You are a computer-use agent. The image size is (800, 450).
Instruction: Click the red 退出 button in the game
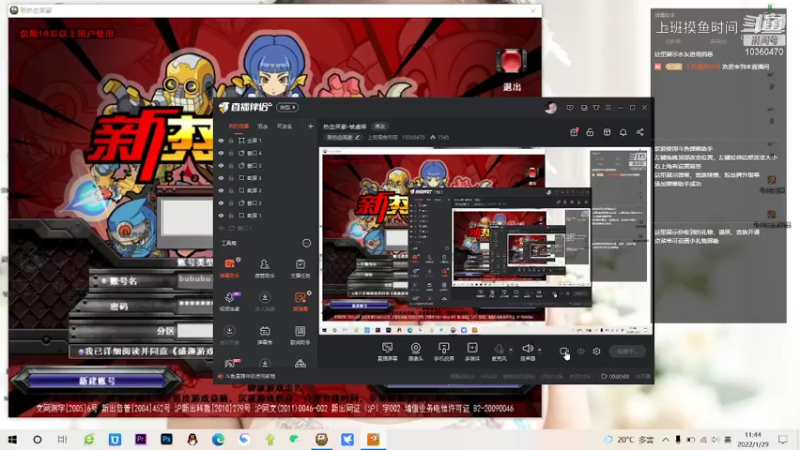click(x=511, y=70)
